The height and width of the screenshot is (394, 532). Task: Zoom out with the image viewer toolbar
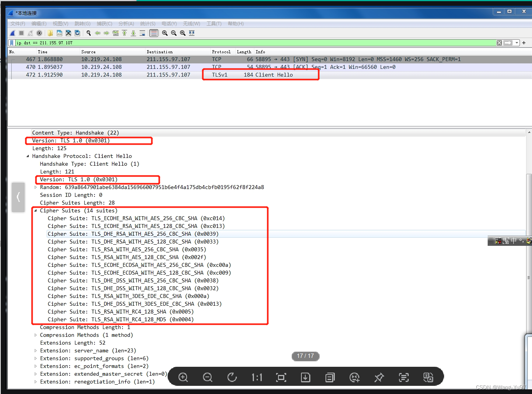tap(208, 377)
